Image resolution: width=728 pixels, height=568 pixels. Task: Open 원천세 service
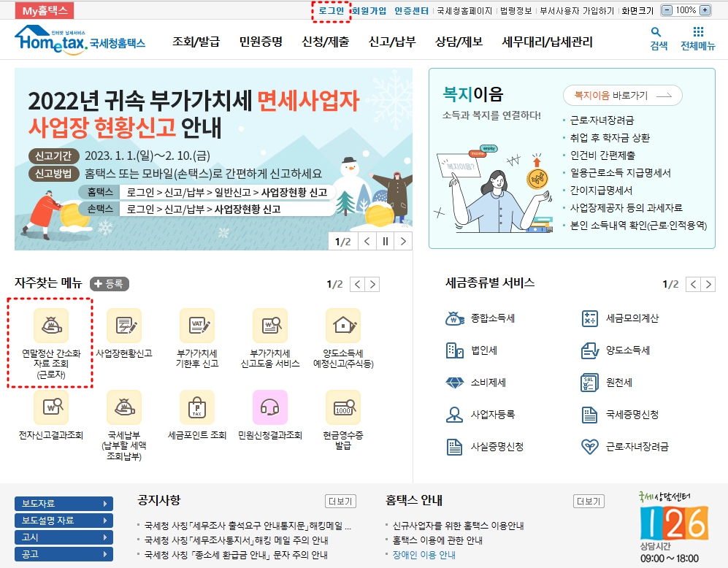pos(607,383)
